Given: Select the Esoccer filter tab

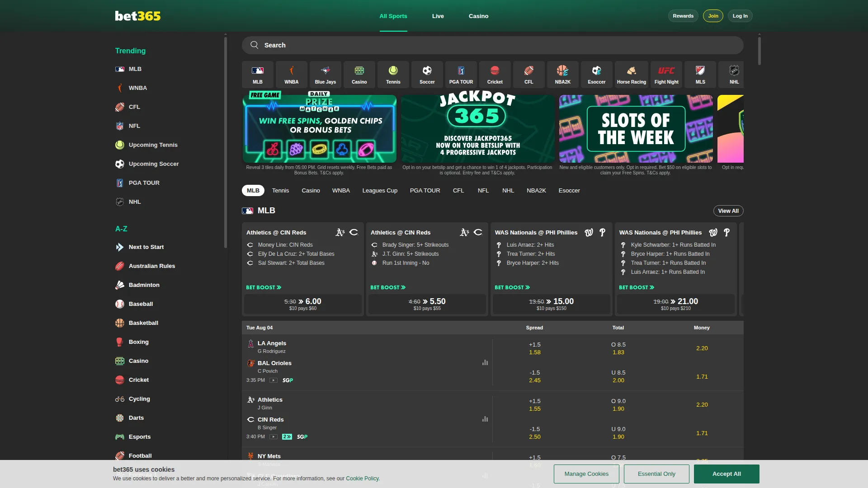Looking at the screenshot, I should tap(569, 191).
